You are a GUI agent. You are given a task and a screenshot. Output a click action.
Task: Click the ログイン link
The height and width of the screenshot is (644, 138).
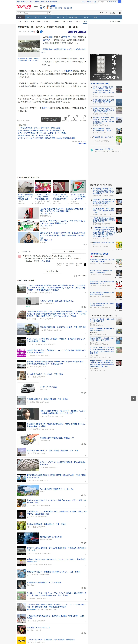click(42, 8)
